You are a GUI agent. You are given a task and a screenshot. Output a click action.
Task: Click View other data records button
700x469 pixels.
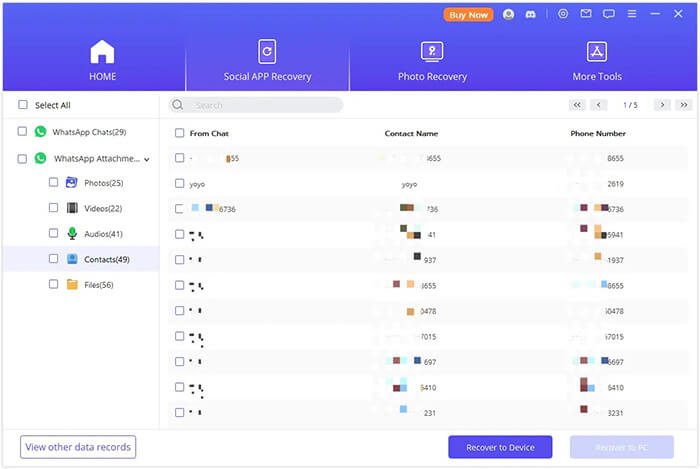78,447
